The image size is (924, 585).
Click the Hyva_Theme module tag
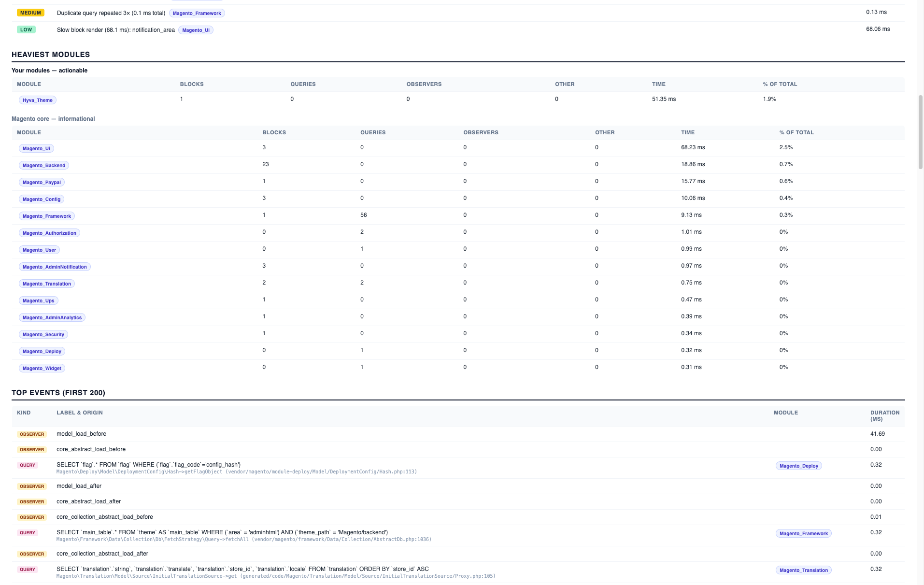(x=38, y=100)
